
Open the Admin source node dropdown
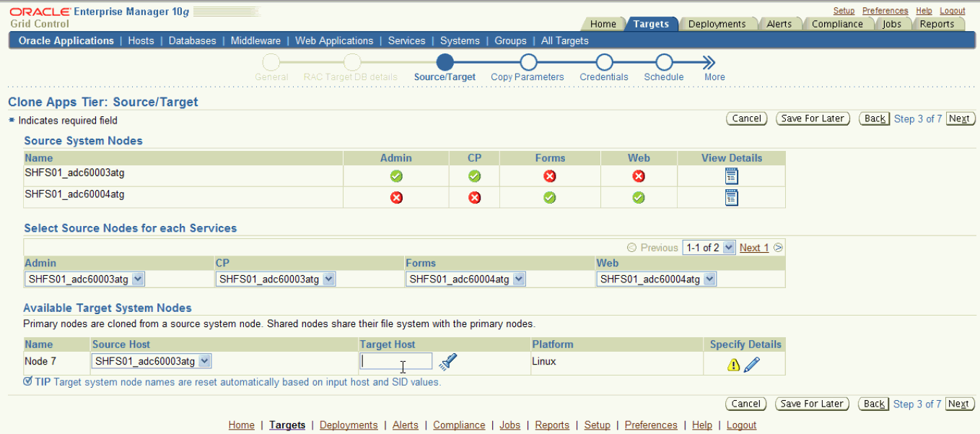(85, 279)
